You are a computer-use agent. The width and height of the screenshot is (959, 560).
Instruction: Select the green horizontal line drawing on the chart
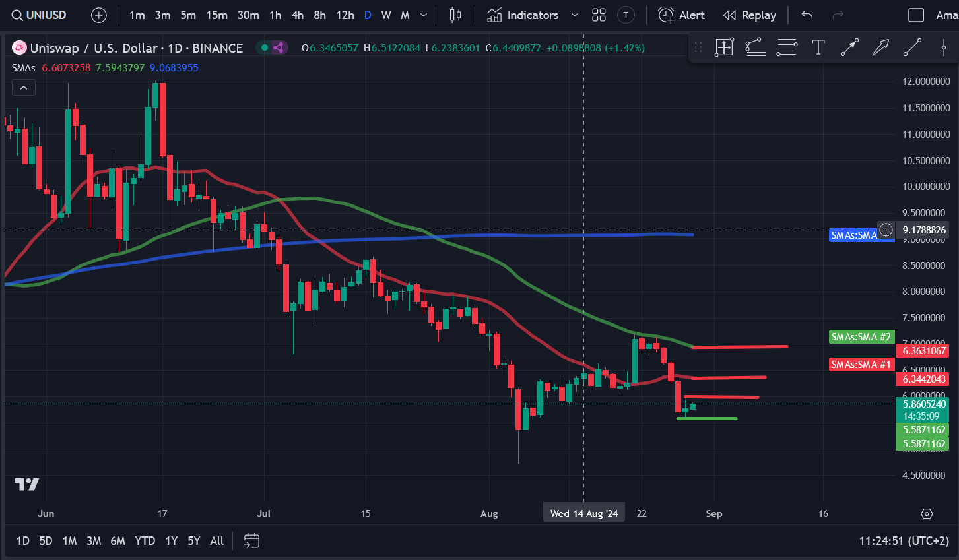tap(707, 418)
